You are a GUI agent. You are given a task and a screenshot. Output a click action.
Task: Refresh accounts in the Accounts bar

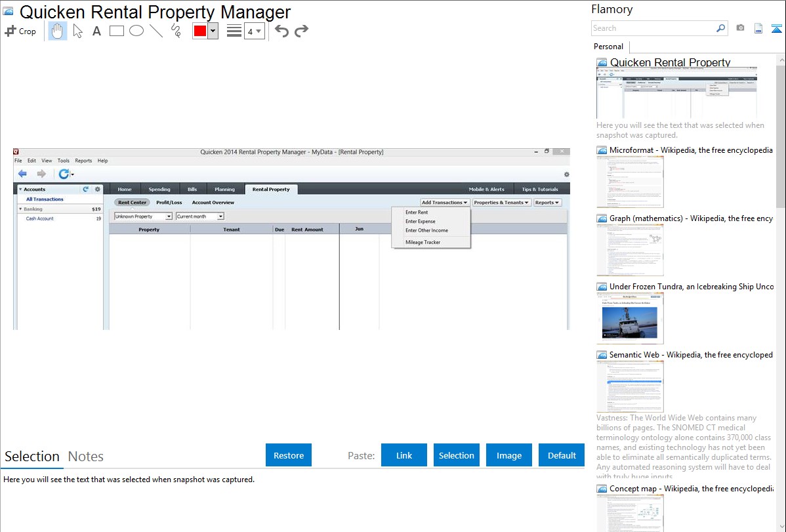pos(86,189)
